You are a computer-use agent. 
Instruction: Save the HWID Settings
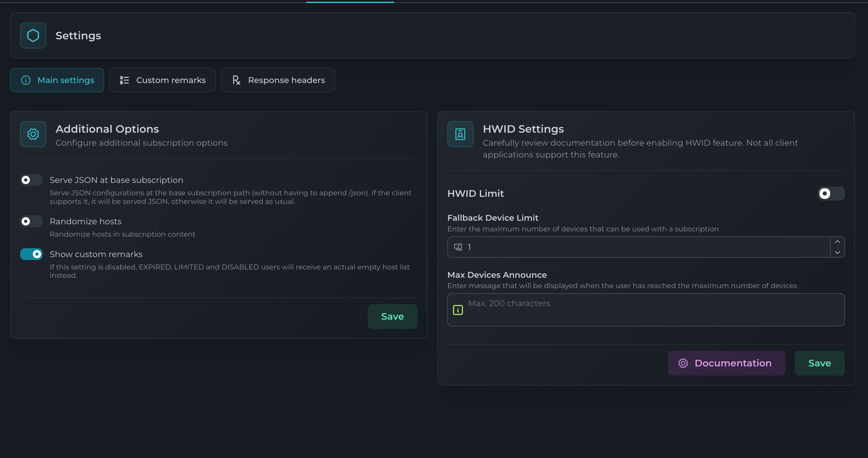(820, 363)
